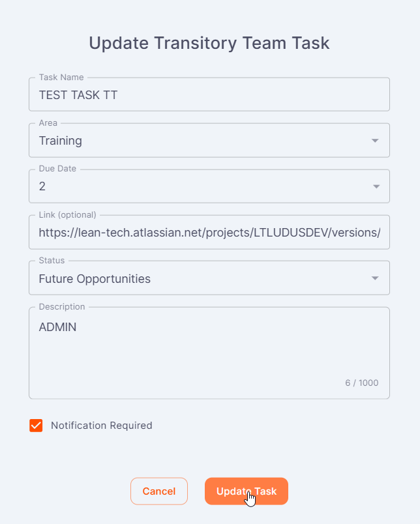The width and height of the screenshot is (420, 524).
Task: Click the Task Name field label
Action: tap(62, 78)
